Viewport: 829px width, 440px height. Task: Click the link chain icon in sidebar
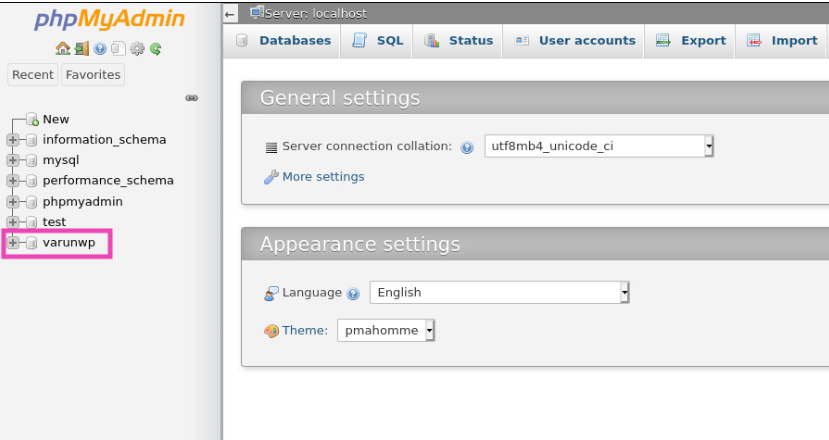tap(191, 98)
